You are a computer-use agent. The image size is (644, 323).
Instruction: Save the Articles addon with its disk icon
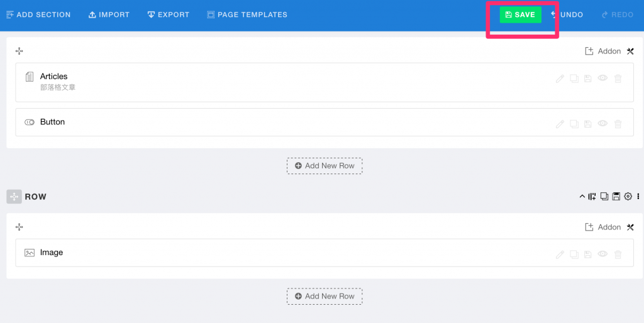point(588,79)
